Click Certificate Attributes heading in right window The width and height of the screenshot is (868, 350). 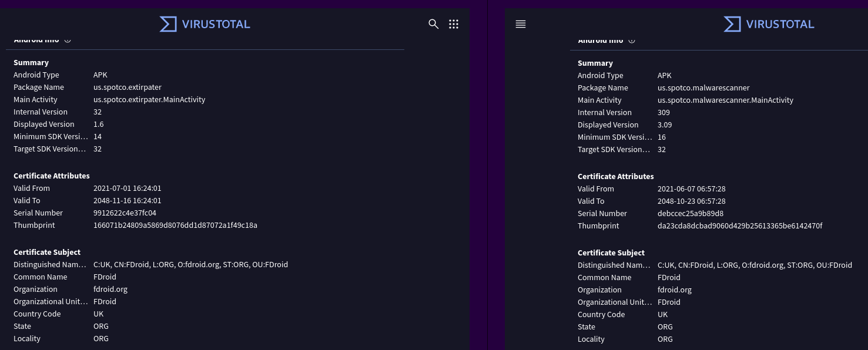tap(616, 177)
